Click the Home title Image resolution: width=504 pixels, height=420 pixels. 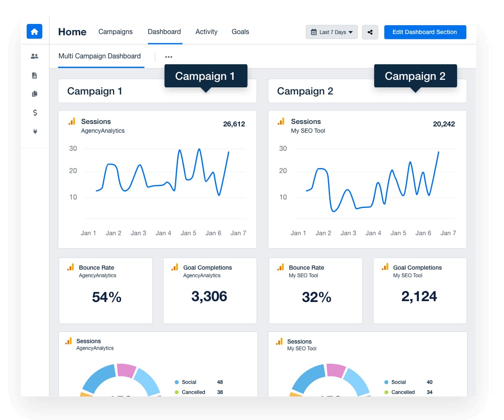72,32
